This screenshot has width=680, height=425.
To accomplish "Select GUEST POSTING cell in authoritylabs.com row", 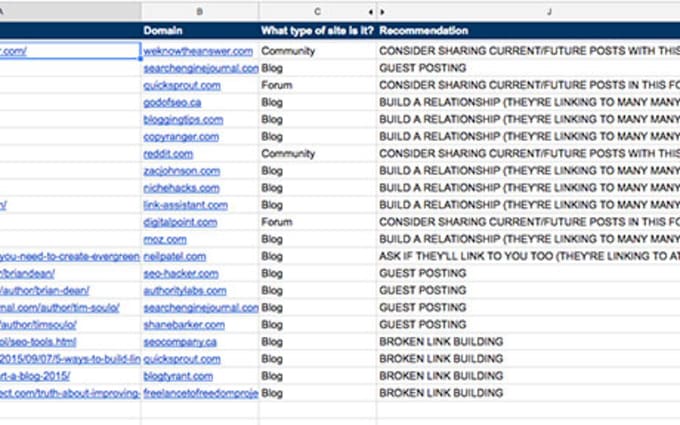I will pos(528,291).
